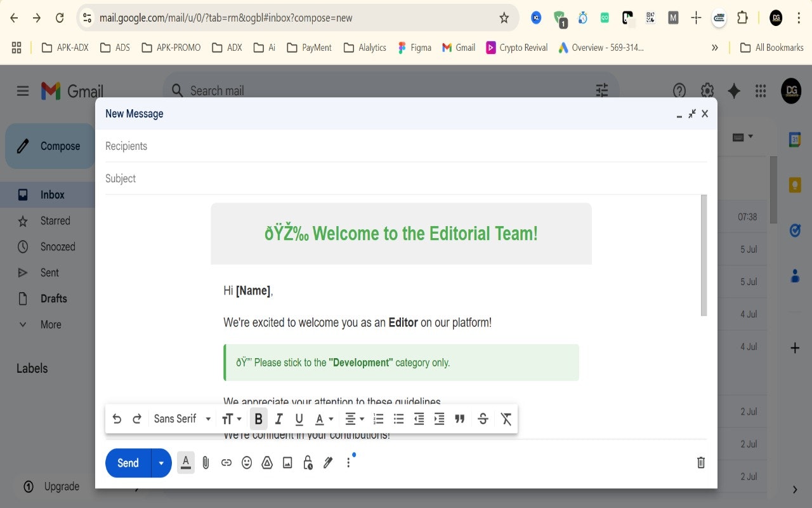Open the text color picker
The width and height of the screenshot is (812, 508).
(323, 418)
